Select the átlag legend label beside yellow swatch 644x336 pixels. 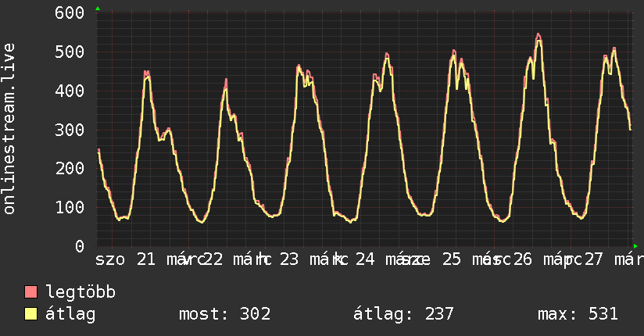(x=70, y=314)
